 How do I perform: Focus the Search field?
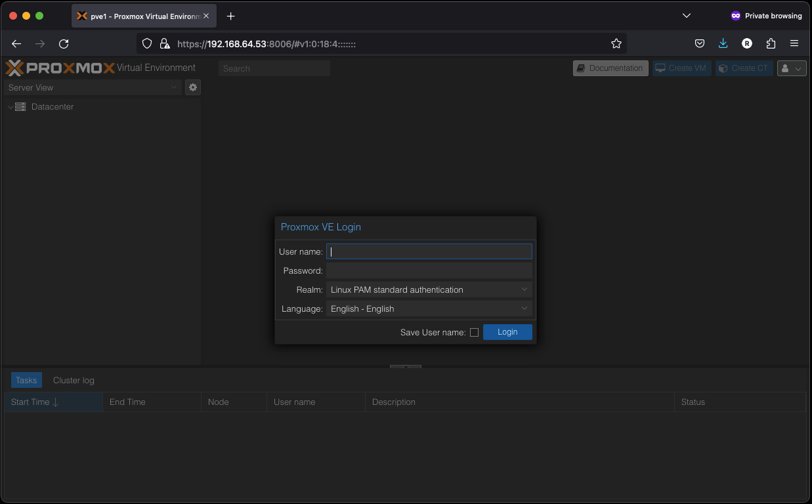point(274,68)
